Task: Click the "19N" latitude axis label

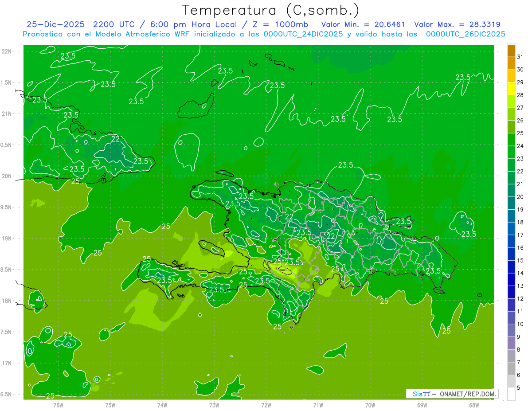Action: [7, 239]
